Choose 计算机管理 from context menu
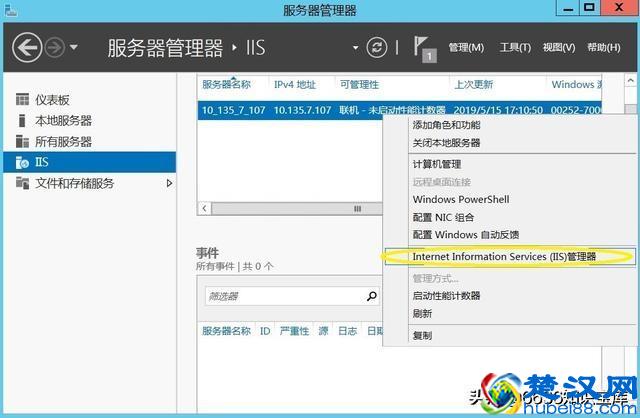This screenshot has width=640, height=418. pos(437,164)
